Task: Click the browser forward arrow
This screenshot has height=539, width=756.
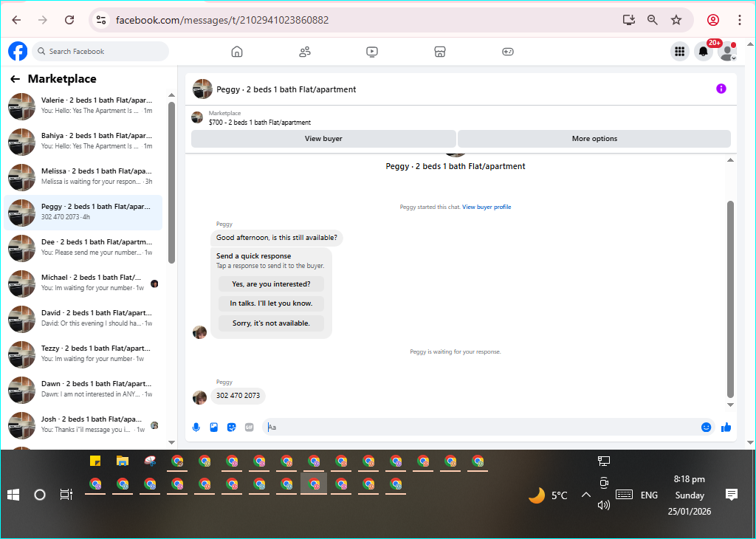Action: pyautogui.click(x=43, y=20)
